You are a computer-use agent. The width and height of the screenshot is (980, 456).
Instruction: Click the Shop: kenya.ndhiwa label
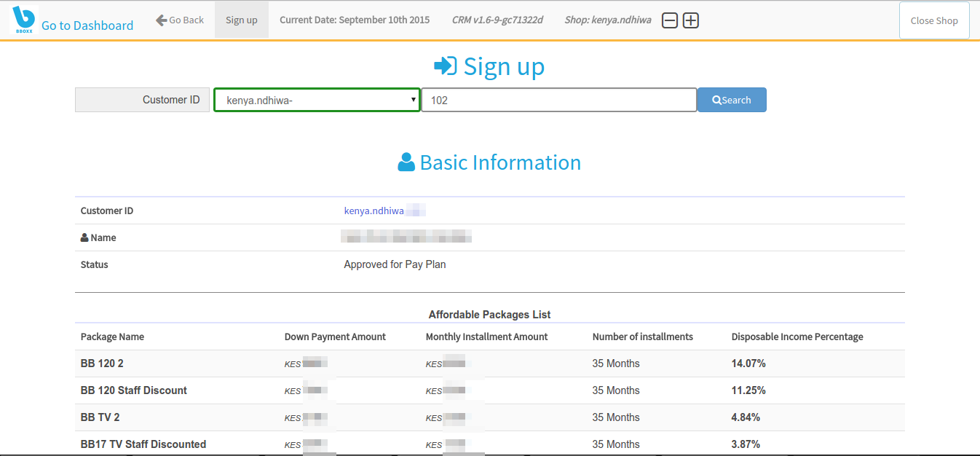608,20
